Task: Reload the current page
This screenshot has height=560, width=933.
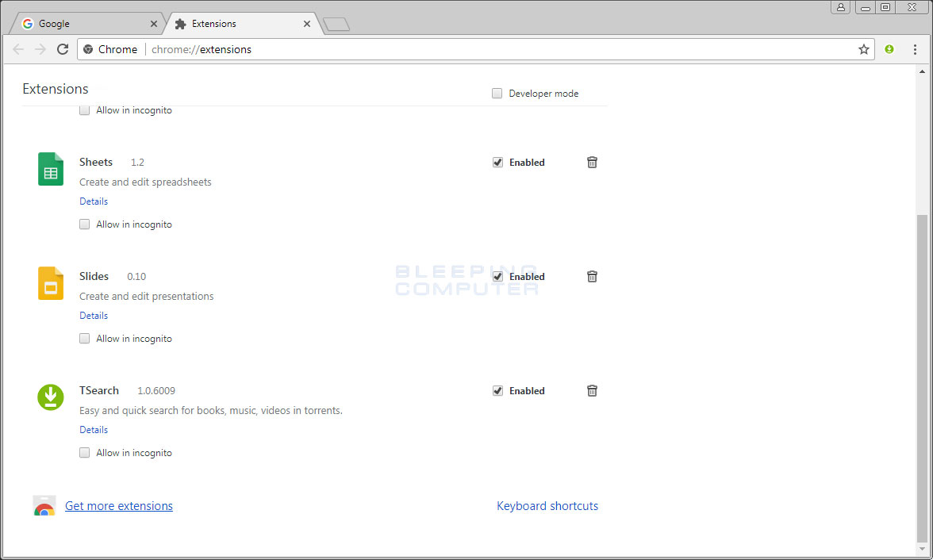Action: [x=63, y=49]
